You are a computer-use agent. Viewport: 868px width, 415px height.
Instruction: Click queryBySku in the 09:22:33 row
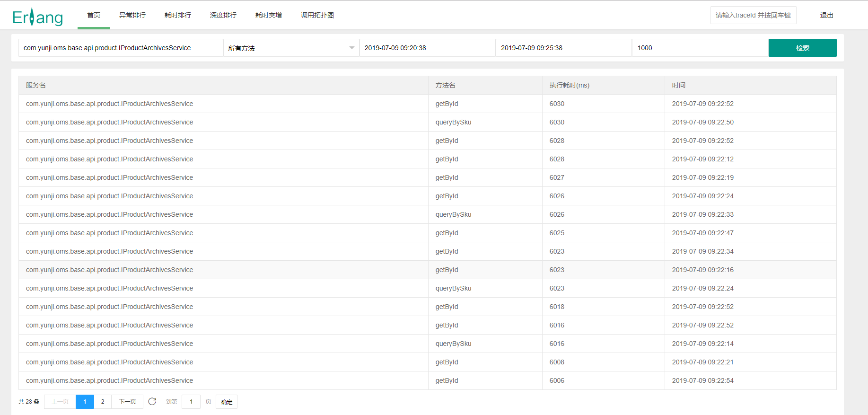pyautogui.click(x=453, y=214)
